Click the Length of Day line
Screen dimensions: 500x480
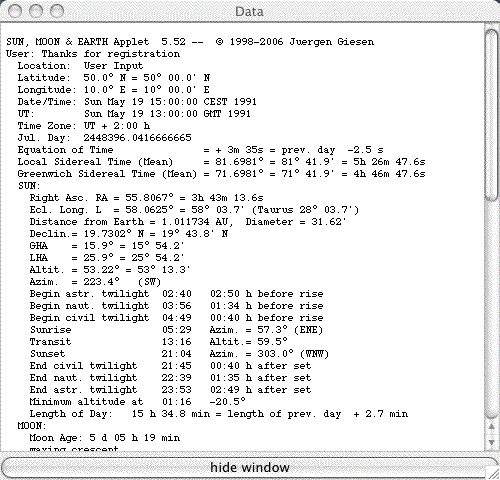219,414
